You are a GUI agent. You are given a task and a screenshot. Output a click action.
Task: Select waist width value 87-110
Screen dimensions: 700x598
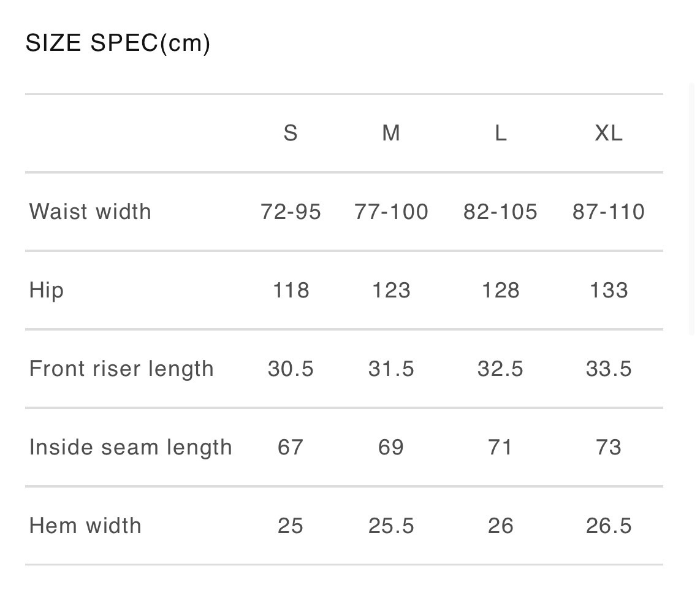pos(609,212)
